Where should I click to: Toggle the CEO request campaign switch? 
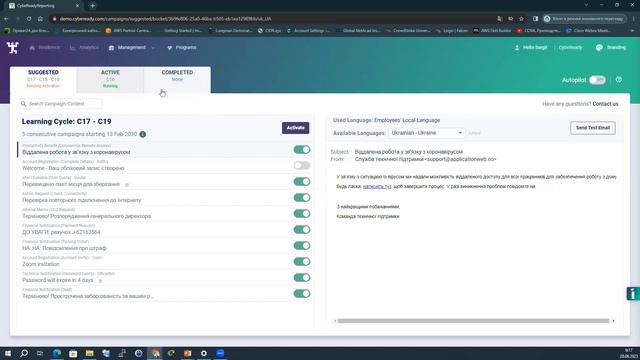pyautogui.click(x=302, y=213)
